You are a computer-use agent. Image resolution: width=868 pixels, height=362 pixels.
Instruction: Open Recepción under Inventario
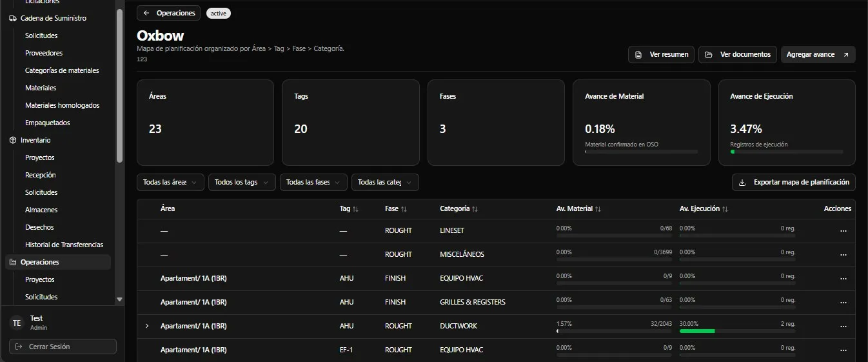pos(41,175)
